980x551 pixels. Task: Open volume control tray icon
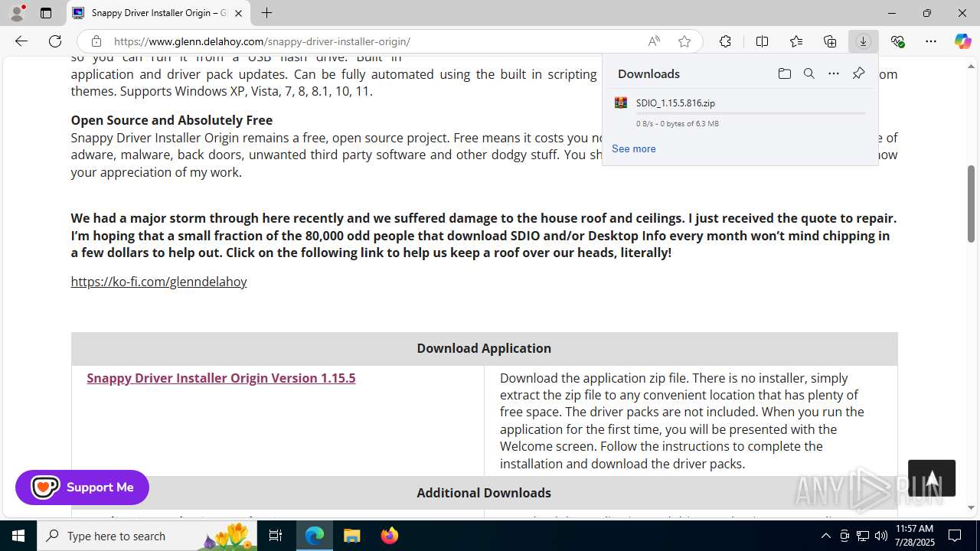pyautogui.click(x=880, y=536)
